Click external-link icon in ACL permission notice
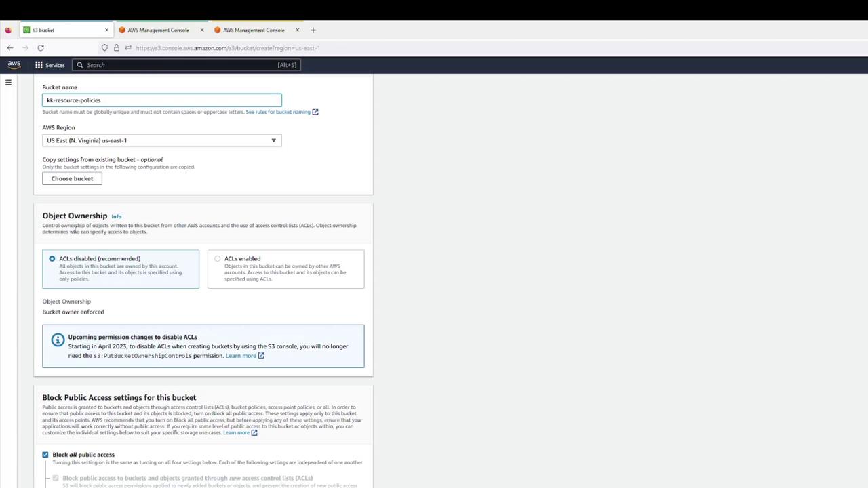This screenshot has height=488, width=868. point(261,356)
